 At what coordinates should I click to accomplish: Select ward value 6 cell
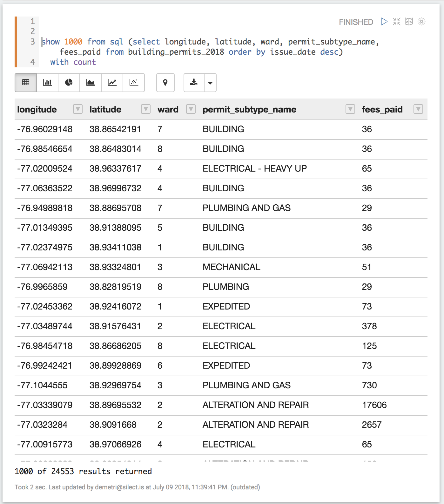160,366
